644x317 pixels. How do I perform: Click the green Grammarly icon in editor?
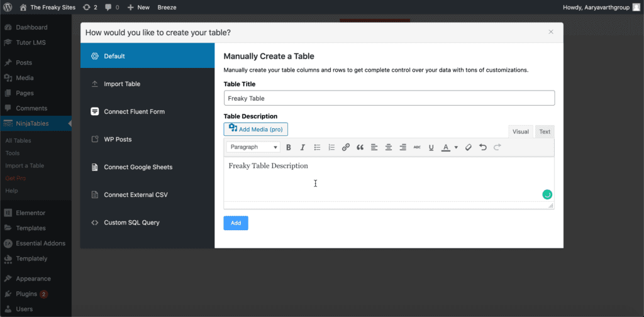pos(547,194)
